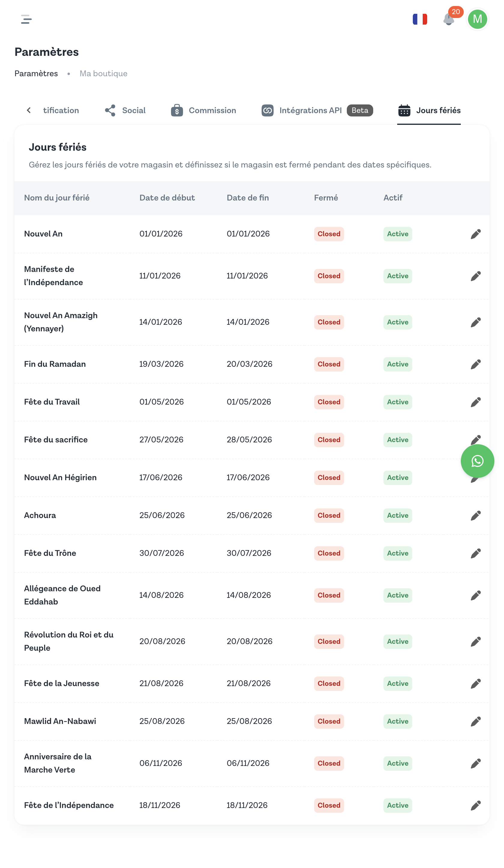The image size is (504, 868).
Task: Edit the Fête du Trône holiday
Action: (475, 553)
